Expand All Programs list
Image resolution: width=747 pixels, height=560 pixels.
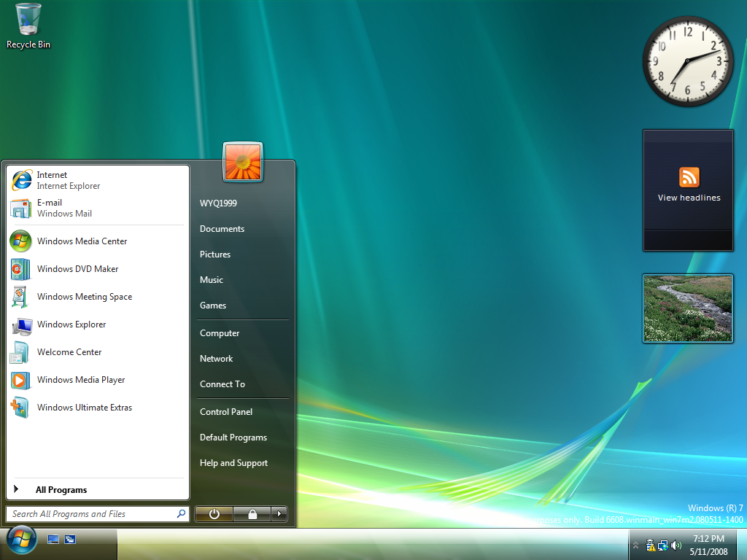[x=98, y=489]
